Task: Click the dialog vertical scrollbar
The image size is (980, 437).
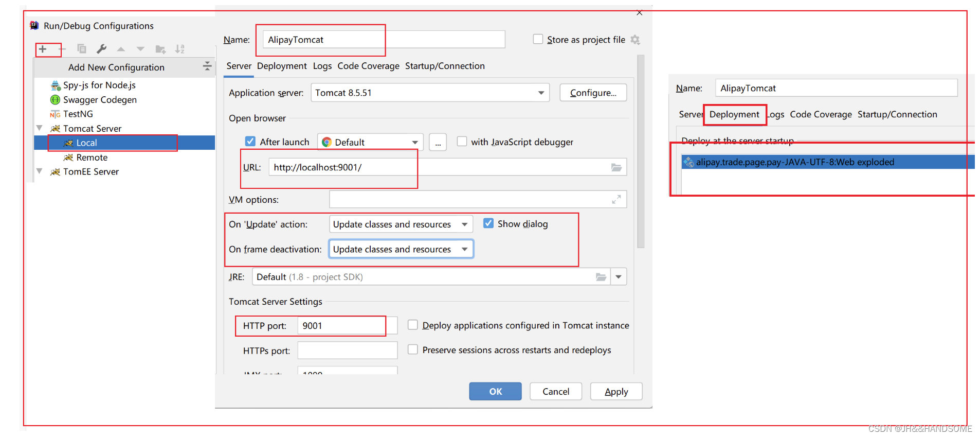Action: [x=641, y=152]
